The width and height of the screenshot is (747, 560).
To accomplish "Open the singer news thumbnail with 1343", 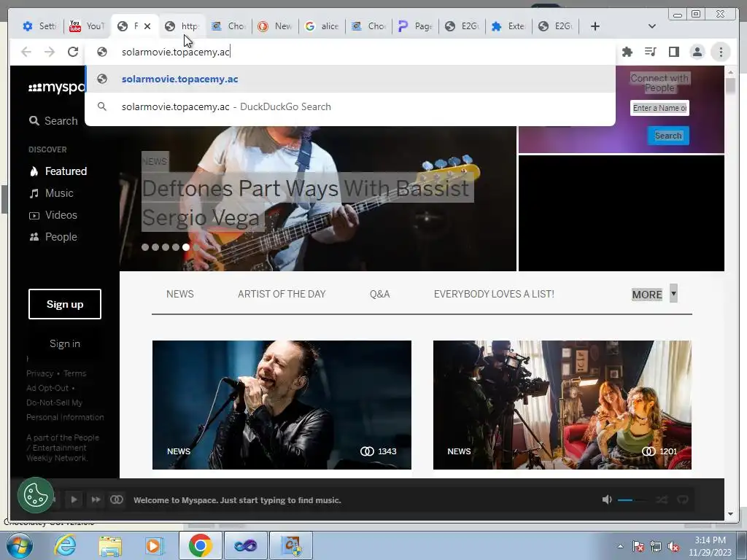I will point(282,405).
